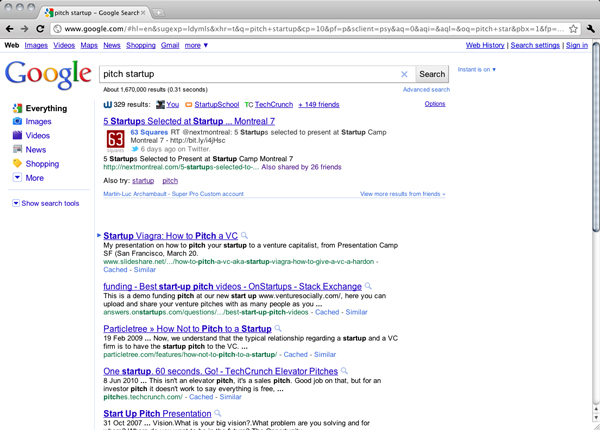This screenshot has width=600, height=430.
Task: Click the Images camera icon in the sidebar
Action: pyautogui.click(x=17, y=121)
